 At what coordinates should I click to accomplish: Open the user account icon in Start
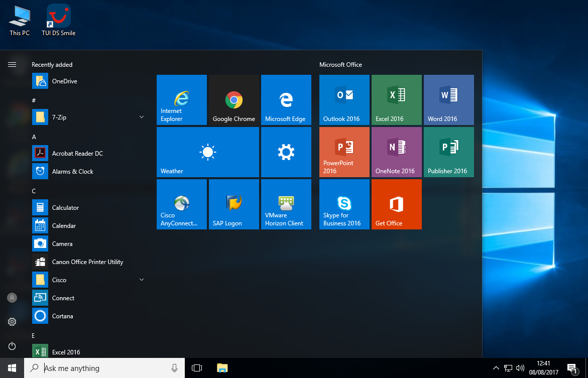point(12,298)
